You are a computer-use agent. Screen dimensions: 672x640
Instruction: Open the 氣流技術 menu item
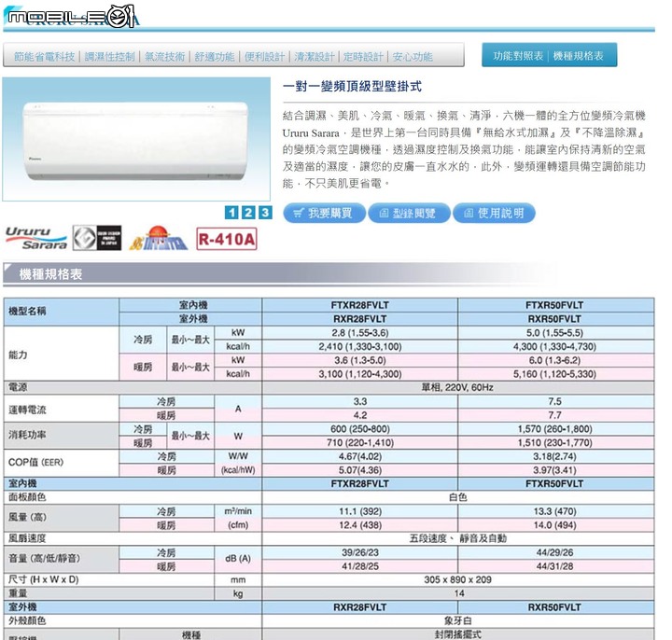point(164,56)
